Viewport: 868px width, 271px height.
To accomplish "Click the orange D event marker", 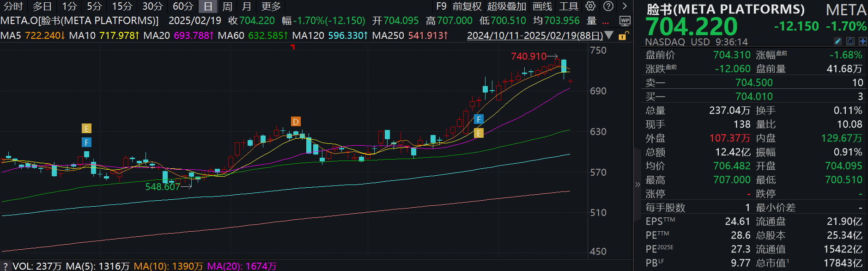I will point(296,122).
